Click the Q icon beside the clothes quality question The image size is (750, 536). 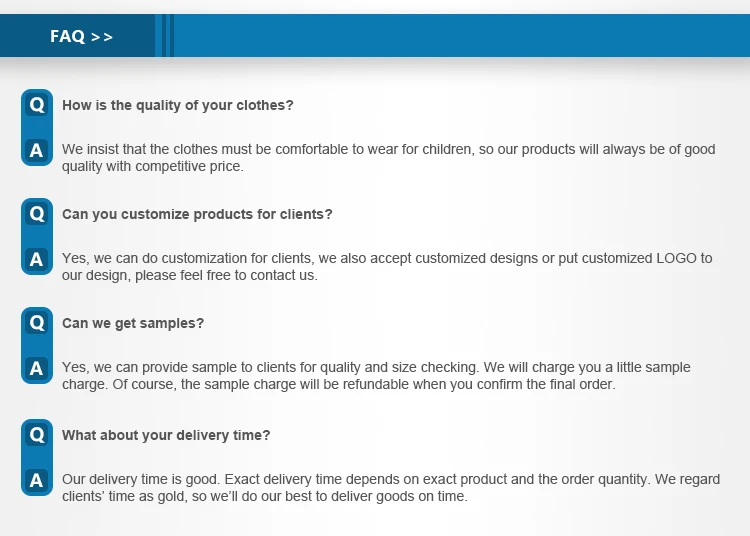[x=37, y=105]
